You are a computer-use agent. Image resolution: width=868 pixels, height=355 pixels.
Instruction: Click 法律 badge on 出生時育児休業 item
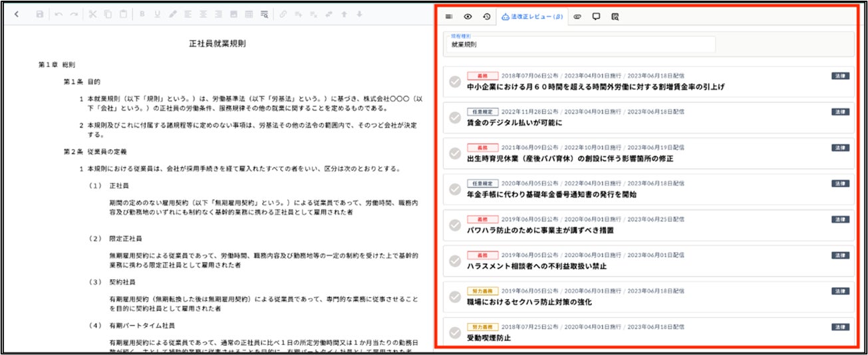[x=840, y=148]
